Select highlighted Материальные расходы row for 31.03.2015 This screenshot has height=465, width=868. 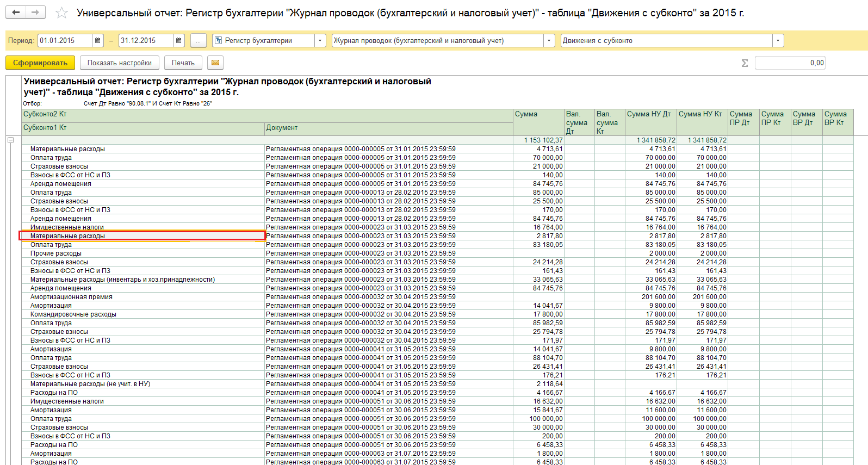pos(142,236)
